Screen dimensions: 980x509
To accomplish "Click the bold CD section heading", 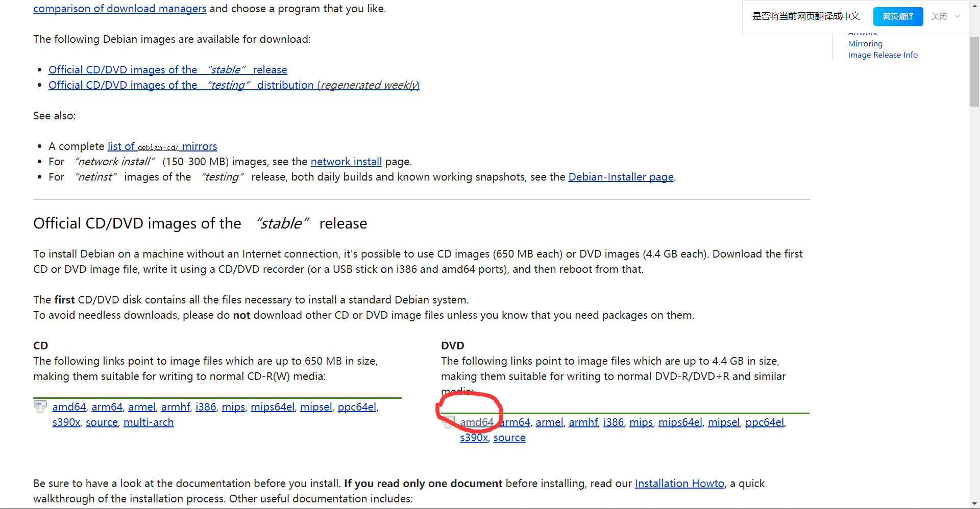I will 41,346.
